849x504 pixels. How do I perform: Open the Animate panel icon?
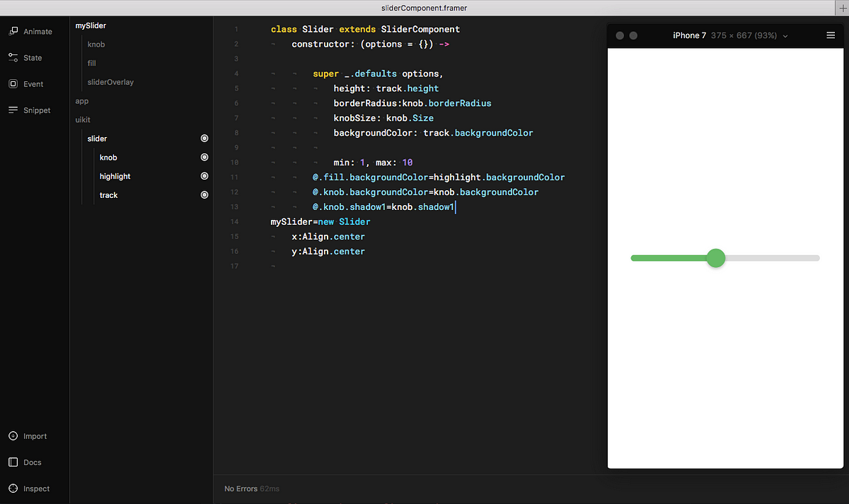point(13,32)
